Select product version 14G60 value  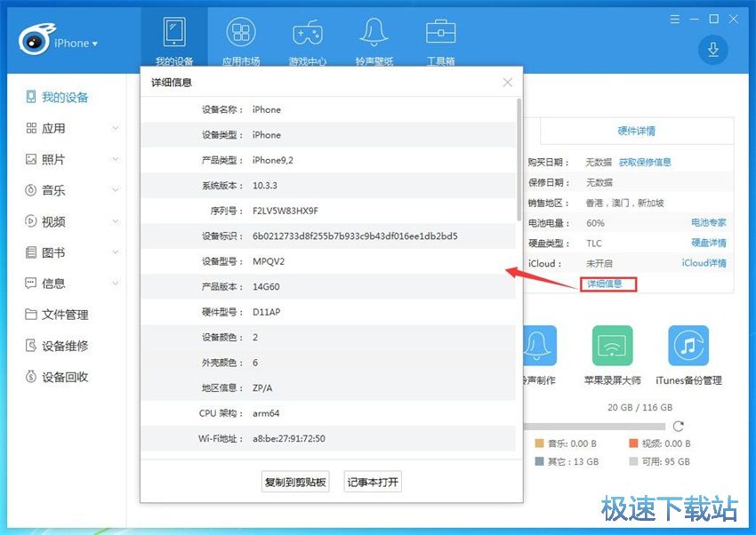pos(266,286)
